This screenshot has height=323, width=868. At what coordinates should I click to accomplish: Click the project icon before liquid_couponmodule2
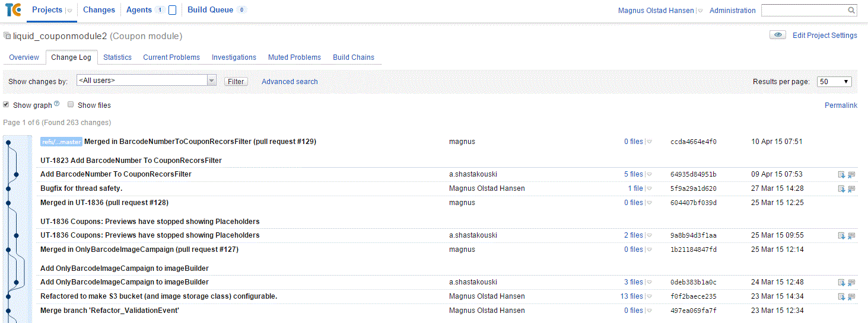coord(7,36)
